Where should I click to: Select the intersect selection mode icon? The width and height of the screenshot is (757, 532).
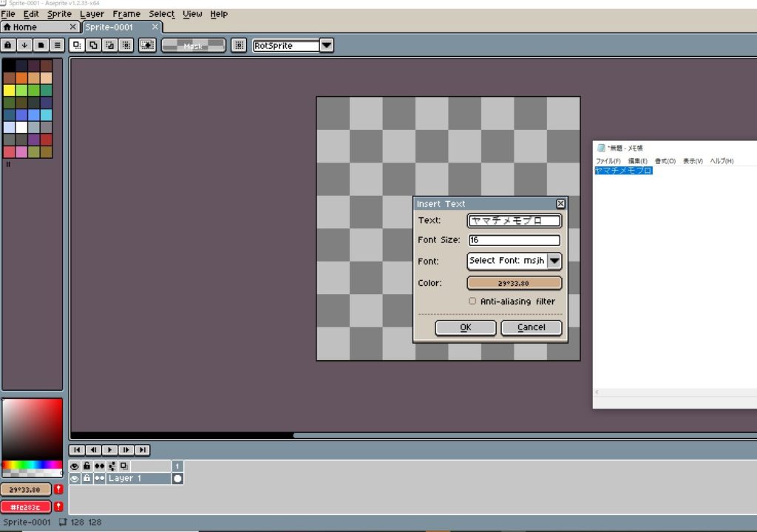point(126,45)
